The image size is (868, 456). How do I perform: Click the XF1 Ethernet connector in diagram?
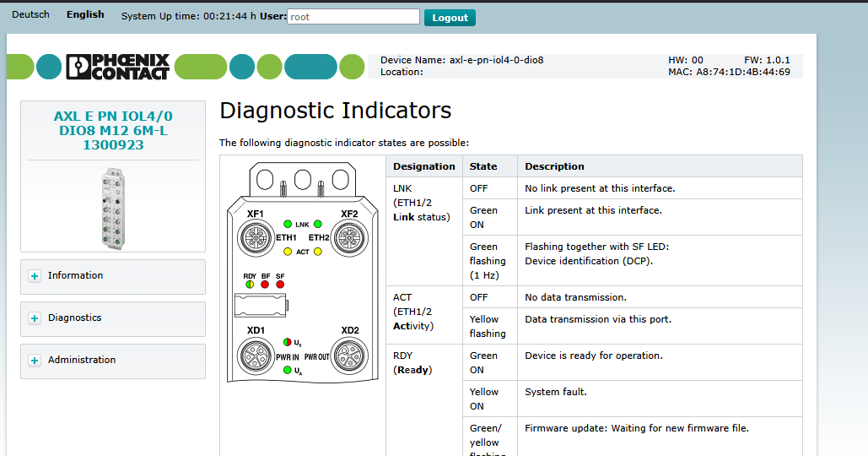point(256,242)
